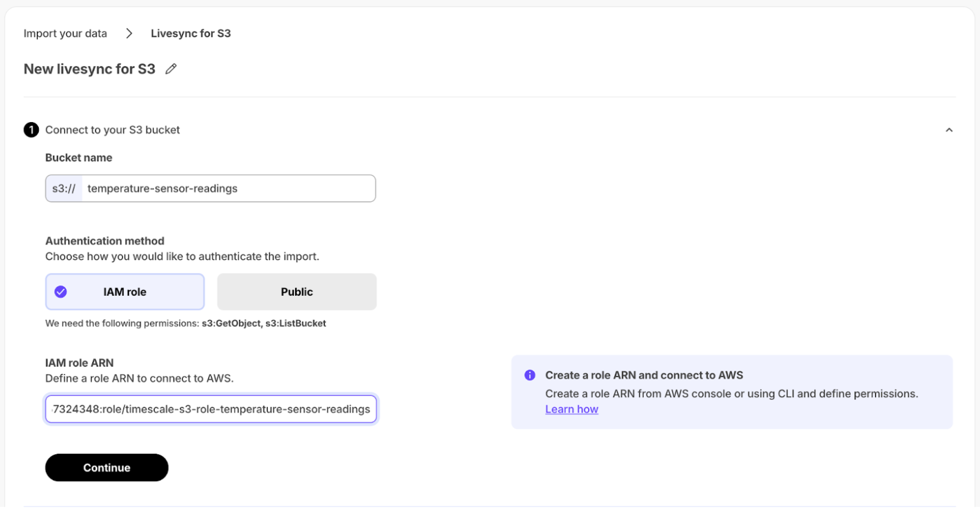Screen dimensions: 980x509
Task: Click the Bucket name label
Action: click(x=79, y=158)
